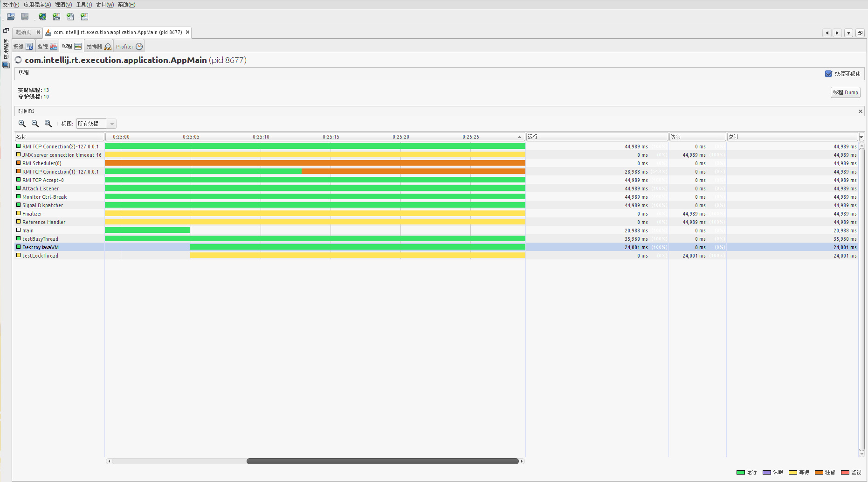Click the yellow state icon of Reference Handler
Image resolution: width=868 pixels, height=482 pixels.
coord(19,222)
